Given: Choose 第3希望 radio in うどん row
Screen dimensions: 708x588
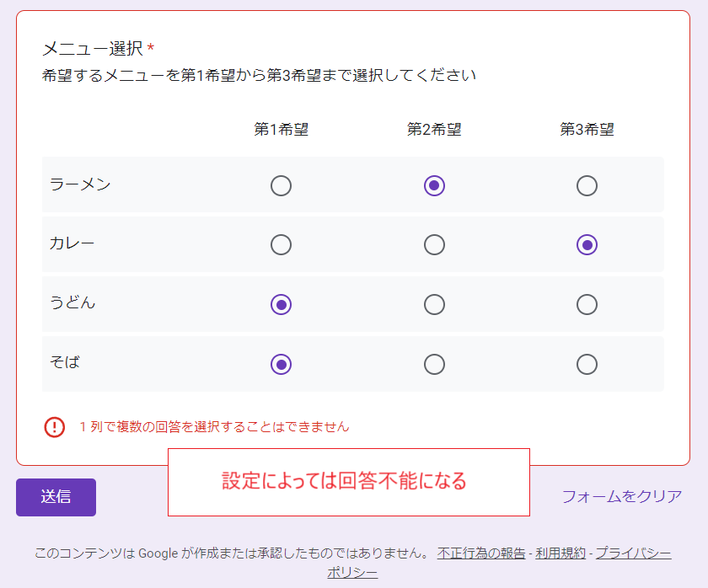Looking at the screenshot, I should point(587,304).
